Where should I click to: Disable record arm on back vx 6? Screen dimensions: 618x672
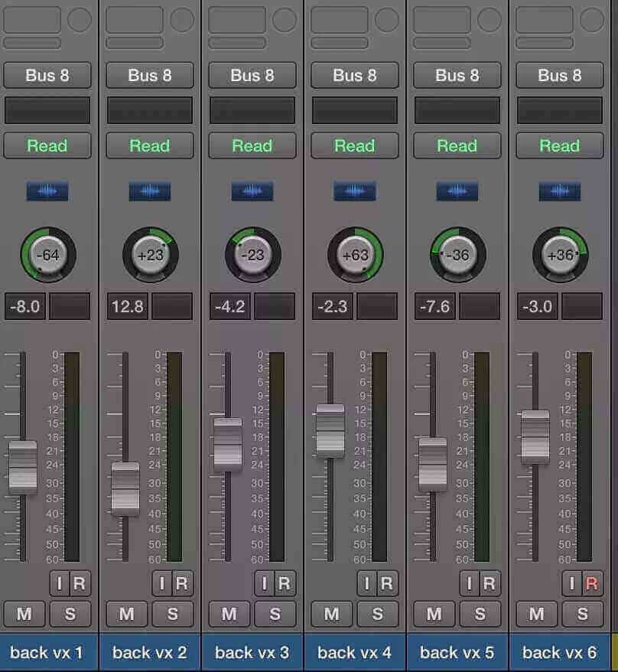pos(592,583)
